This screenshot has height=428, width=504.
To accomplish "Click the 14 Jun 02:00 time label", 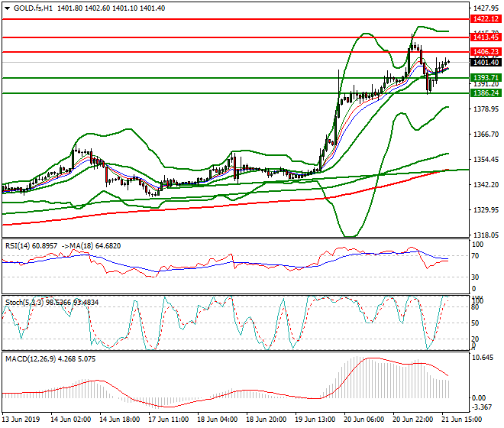I will tap(71, 420).
